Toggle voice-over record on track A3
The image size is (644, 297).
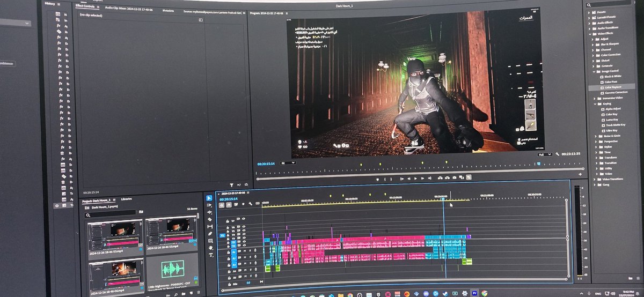coord(255,263)
